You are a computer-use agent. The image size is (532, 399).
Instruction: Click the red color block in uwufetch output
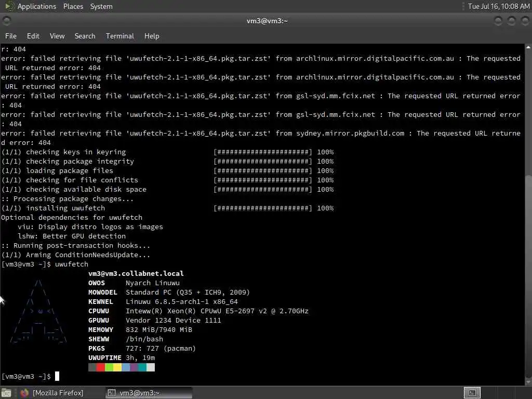[100, 367]
